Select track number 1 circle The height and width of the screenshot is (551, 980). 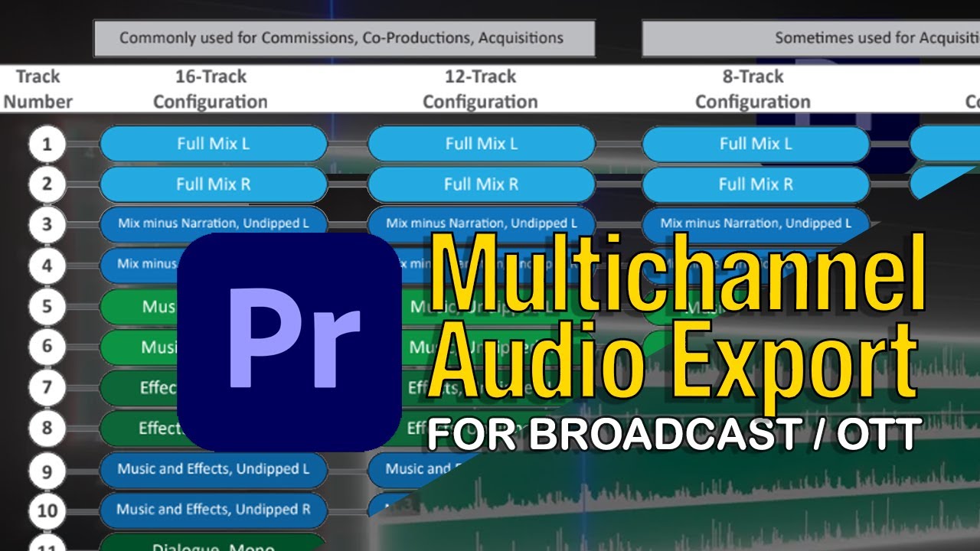pos(47,145)
